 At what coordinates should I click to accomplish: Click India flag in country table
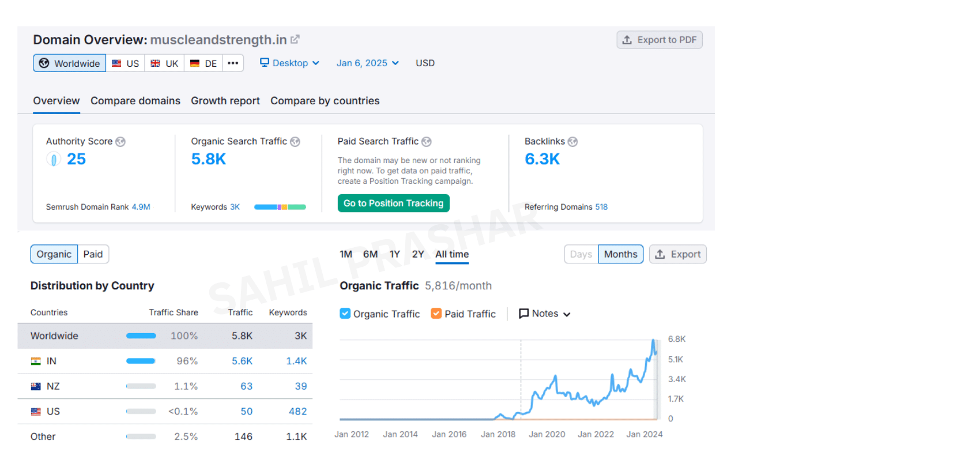pyautogui.click(x=36, y=361)
